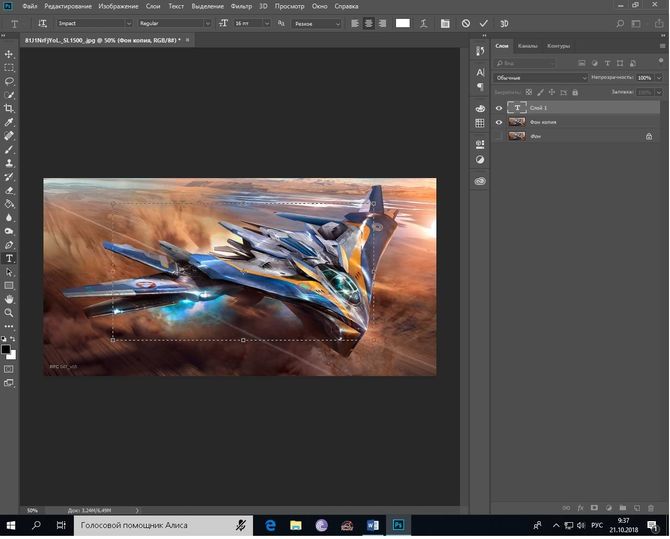The height and width of the screenshot is (539, 670).
Task: Open the Swatches panel grid icon
Action: click(x=480, y=123)
